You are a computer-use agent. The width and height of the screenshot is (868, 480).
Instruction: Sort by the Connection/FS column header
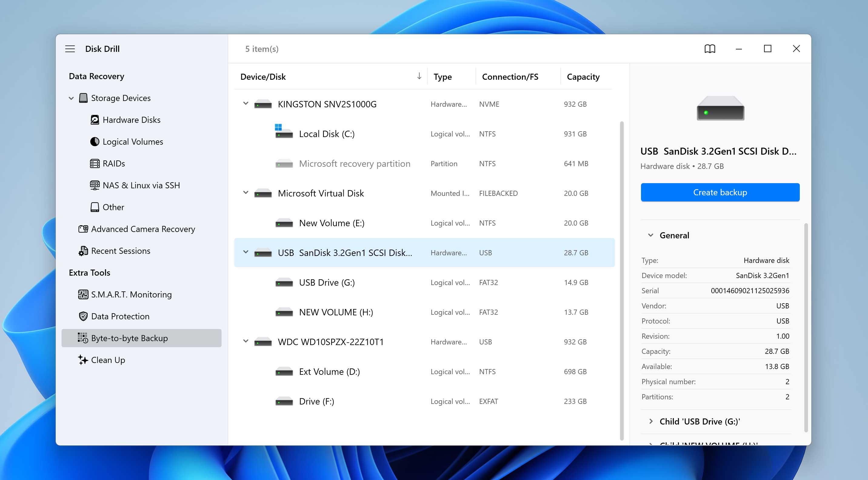(x=510, y=77)
